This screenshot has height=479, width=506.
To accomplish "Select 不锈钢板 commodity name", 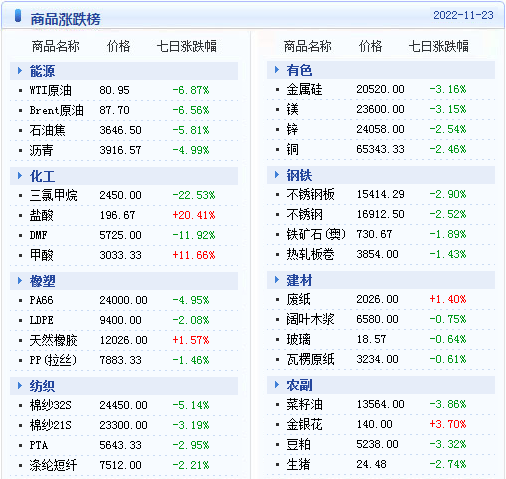I will [x=310, y=194].
